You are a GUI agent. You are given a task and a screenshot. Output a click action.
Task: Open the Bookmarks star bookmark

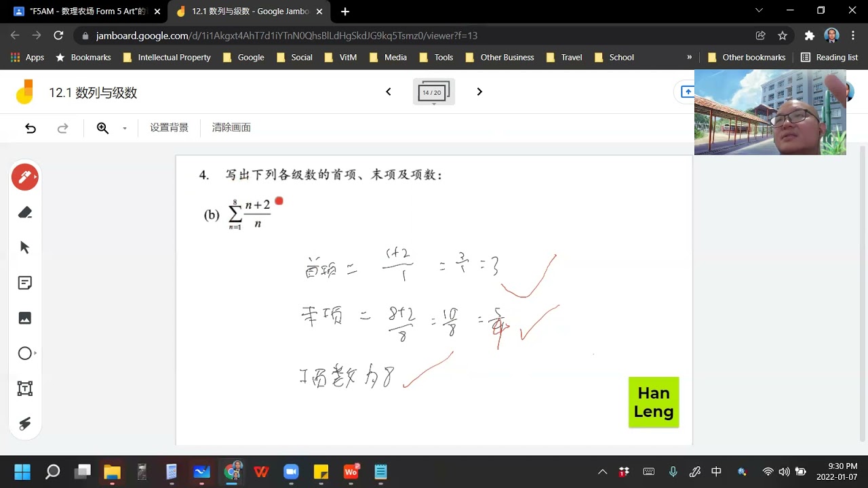(x=83, y=58)
